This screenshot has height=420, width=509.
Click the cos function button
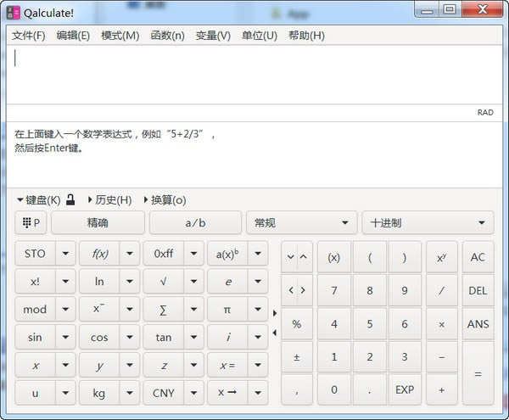click(x=99, y=338)
